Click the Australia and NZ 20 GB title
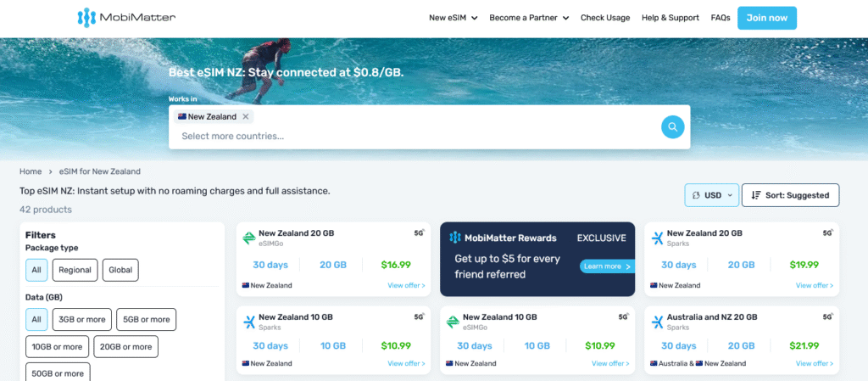 point(712,317)
